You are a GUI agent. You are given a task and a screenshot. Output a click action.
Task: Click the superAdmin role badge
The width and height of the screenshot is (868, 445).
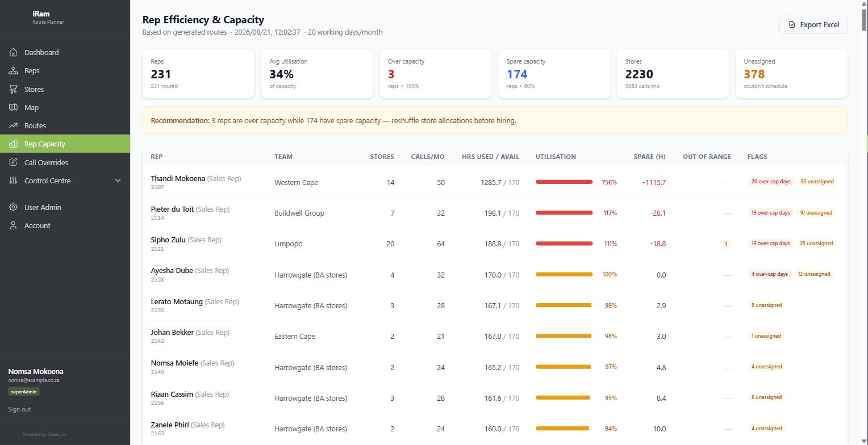click(x=24, y=392)
